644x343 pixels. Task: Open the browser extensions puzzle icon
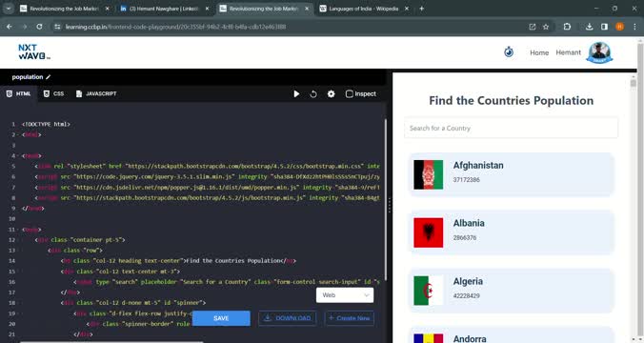coord(567,27)
